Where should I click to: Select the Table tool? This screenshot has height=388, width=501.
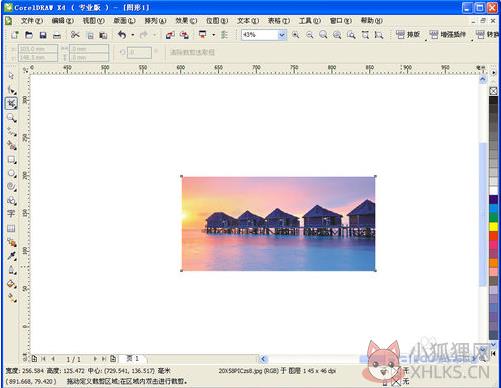[11, 228]
